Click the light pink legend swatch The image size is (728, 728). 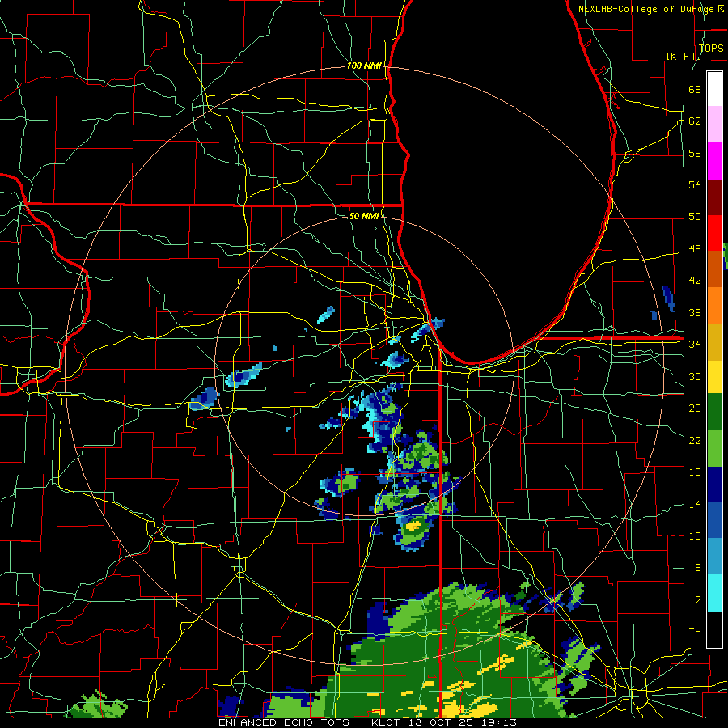pyautogui.click(x=714, y=125)
